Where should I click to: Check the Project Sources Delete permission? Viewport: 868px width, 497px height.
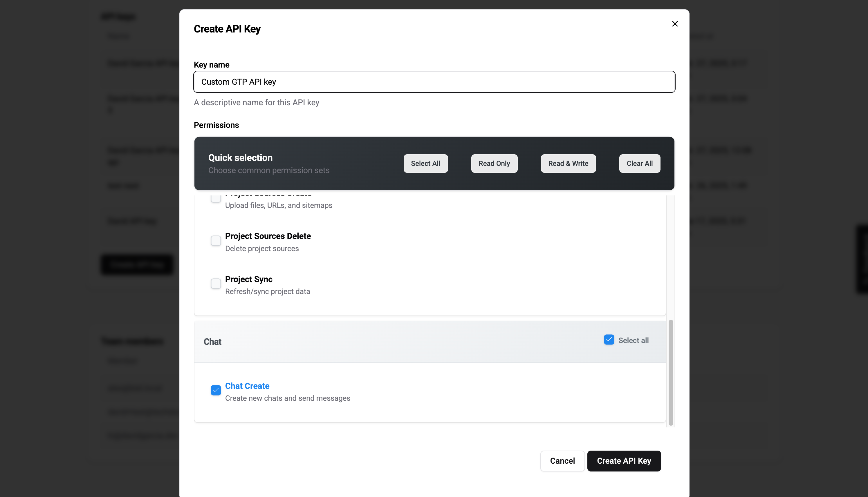[x=216, y=241]
